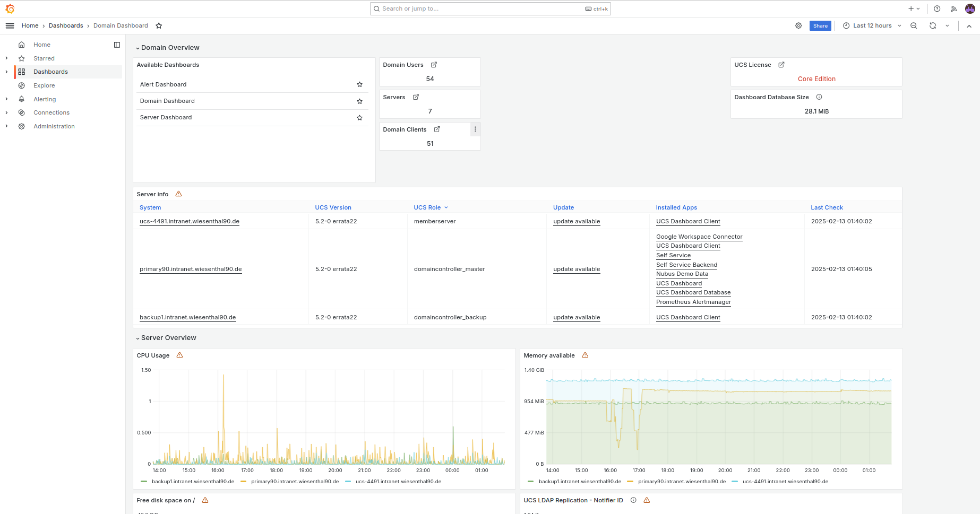Refresh the dashboard

[x=933, y=25]
